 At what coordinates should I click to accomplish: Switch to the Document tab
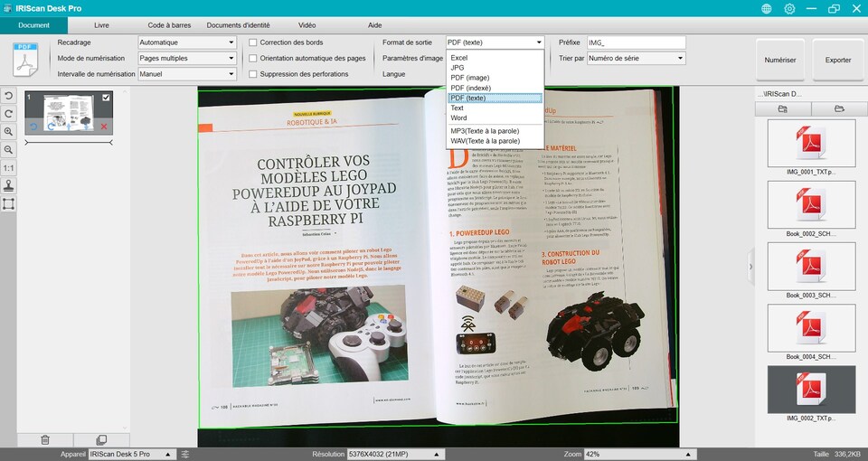point(33,25)
